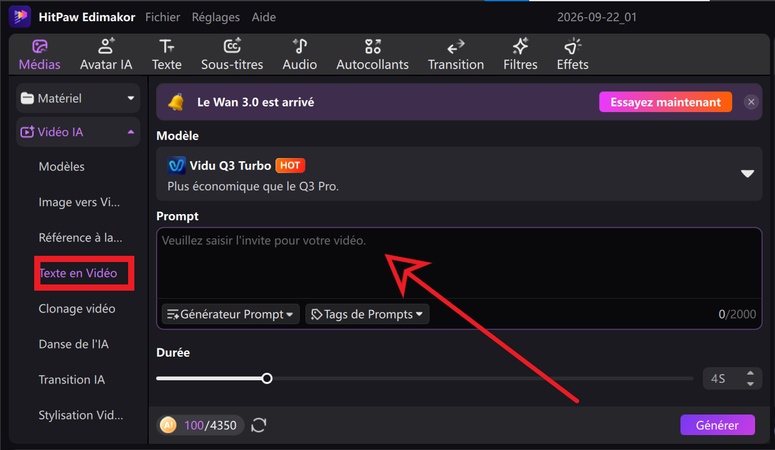Click the 100/4350 credits counter
The height and width of the screenshot is (450, 775).
click(x=210, y=425)
